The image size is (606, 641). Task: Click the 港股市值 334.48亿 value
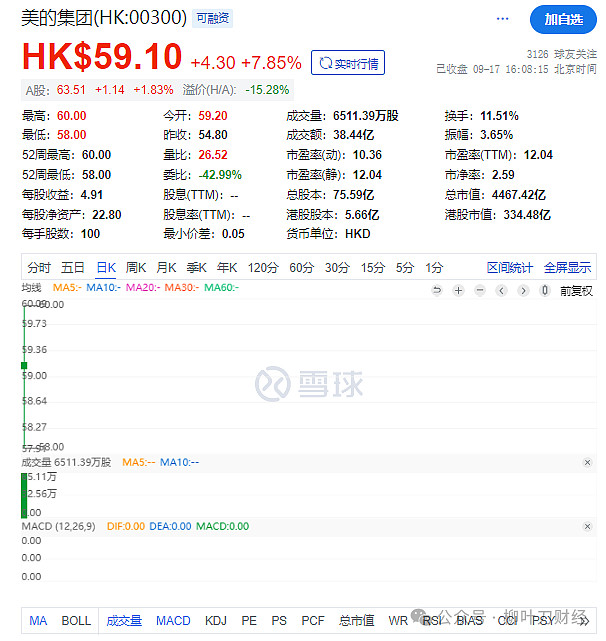[527, 215]
